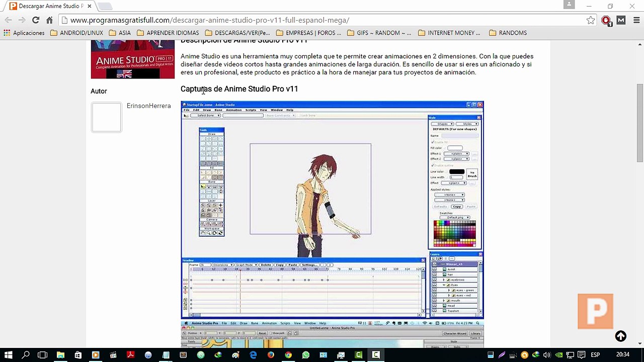This screenshot has width=644, height=362.
Task: Open Firefox from the taskbar
Action: pyautogui.click(x=271, y=354)
